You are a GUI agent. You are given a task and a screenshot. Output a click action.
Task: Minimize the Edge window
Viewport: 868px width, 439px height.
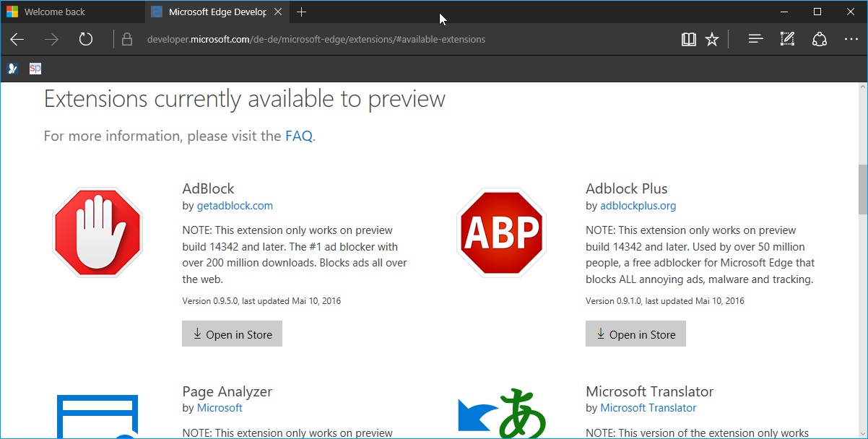click(x=784, y=12)
